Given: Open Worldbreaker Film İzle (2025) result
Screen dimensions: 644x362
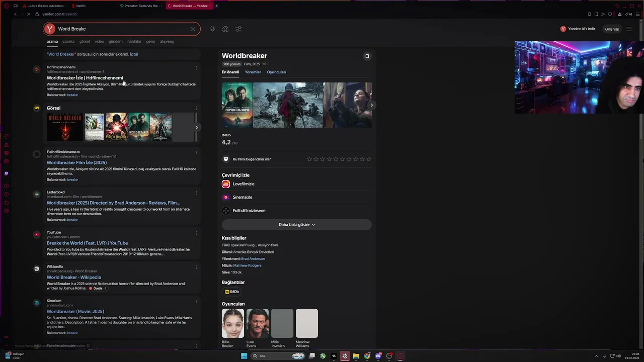Looking at the screenshot, I should [x=76, y=162].
